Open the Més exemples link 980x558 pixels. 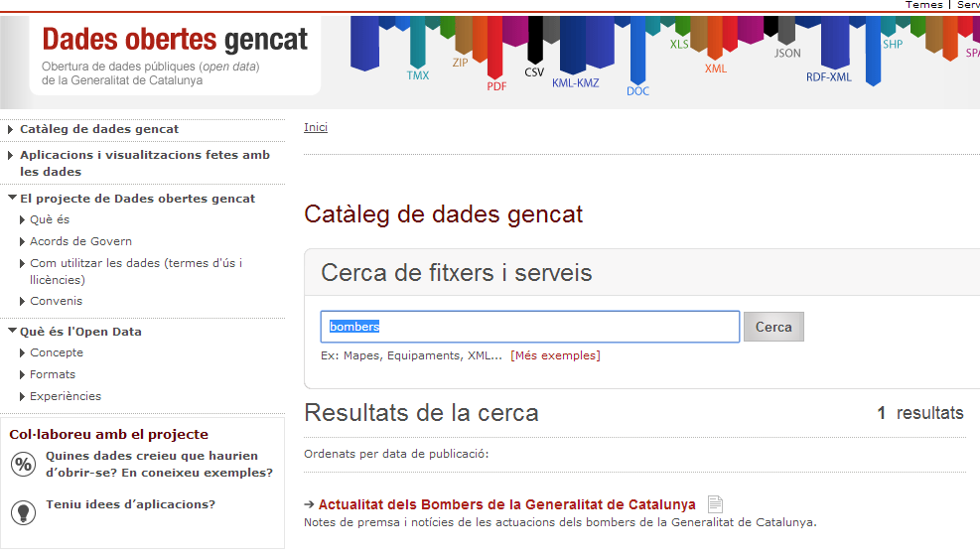click(555, 355)
